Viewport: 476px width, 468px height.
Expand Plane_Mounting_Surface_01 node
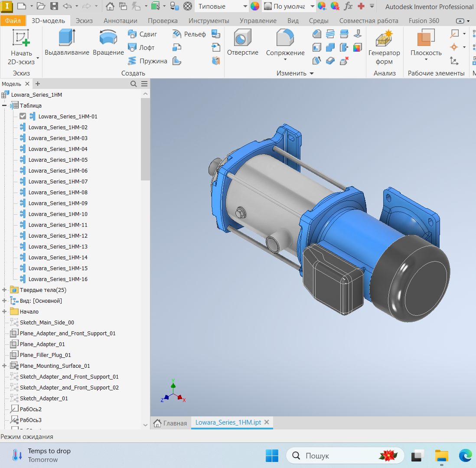click(4, 366)
